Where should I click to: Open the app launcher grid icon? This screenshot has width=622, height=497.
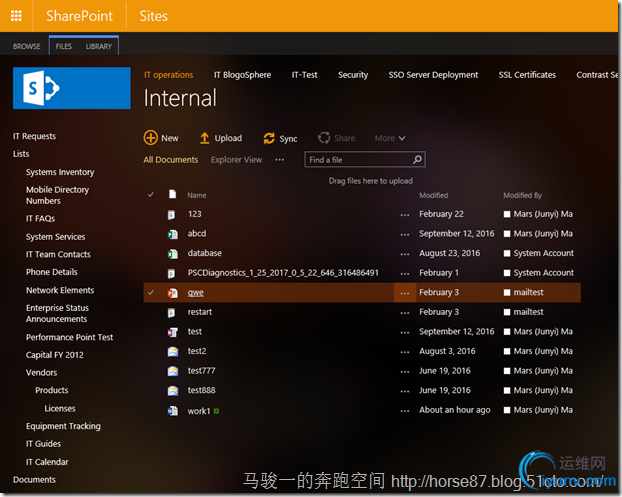pyautogui.click(x=16, y=16)
